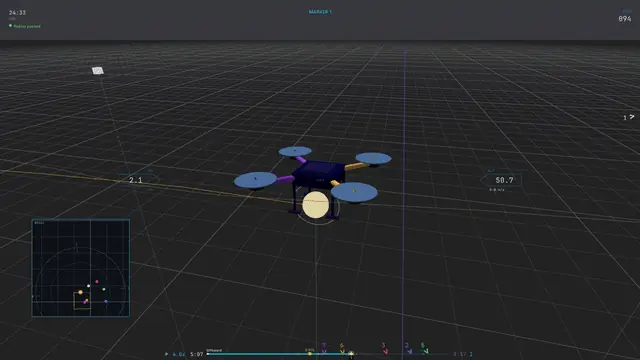The width and height of the screenshot is (640, 360).
Task: Click the drone's cream camera sphere
Action: point(316,205)
